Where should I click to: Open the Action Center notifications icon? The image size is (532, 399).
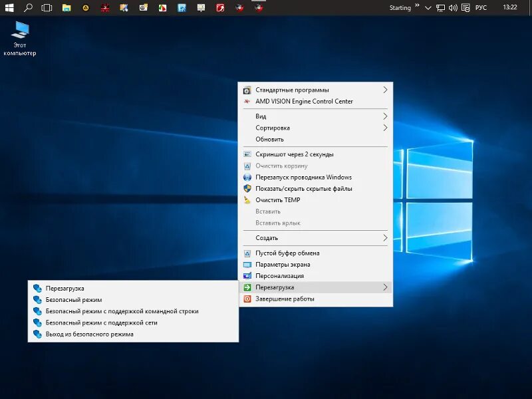465,8
